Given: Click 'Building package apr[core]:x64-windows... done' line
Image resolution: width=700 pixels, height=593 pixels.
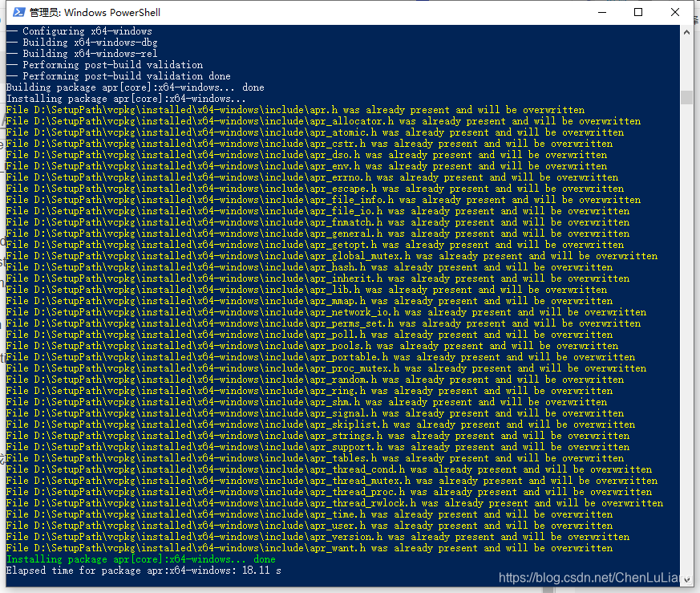Looking at the screenshot, I should pyautogui.click(x=136, y=87).
